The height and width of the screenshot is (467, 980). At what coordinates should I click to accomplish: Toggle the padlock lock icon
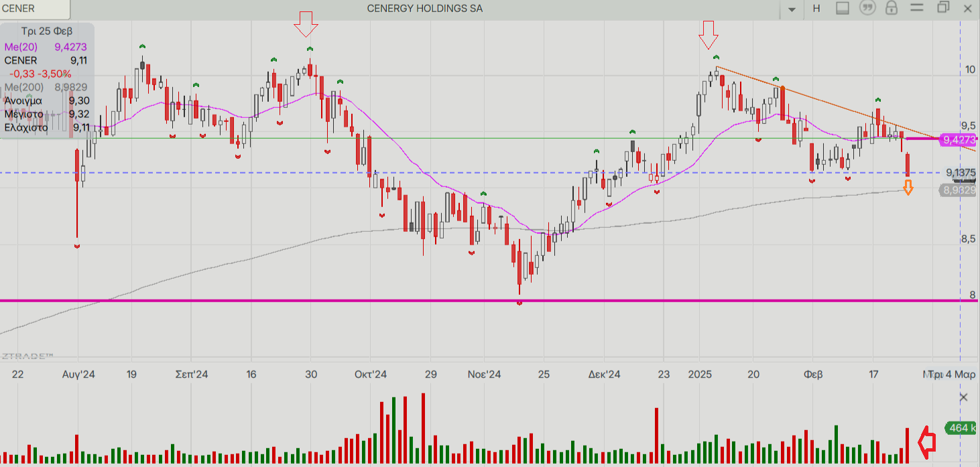892,8
